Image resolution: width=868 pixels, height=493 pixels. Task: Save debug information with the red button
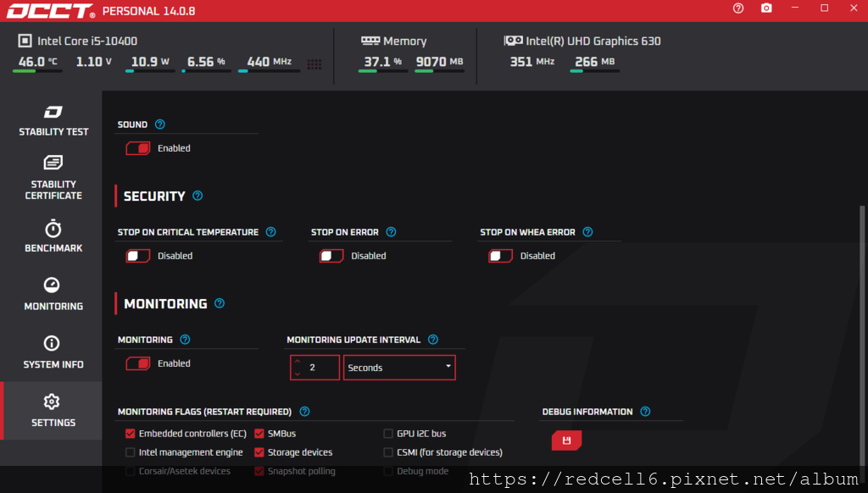(x=566, y=440)
